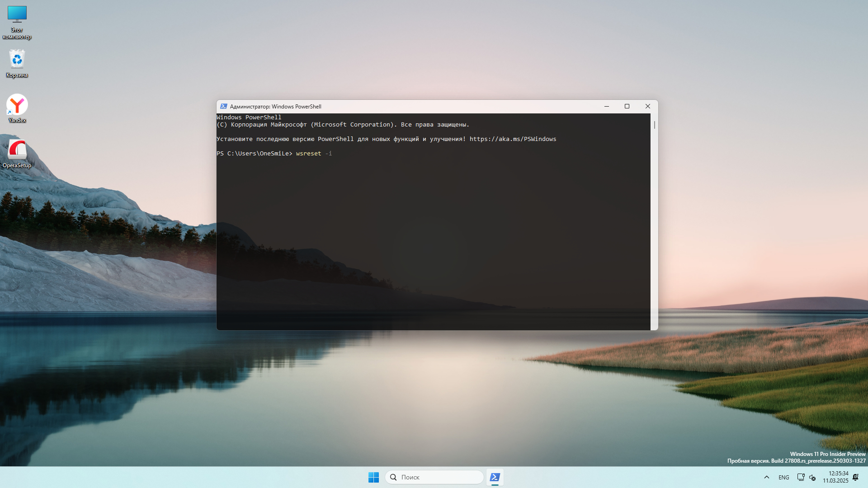
Task: Click the muted volume tray icon
Action: click(812, 477)
